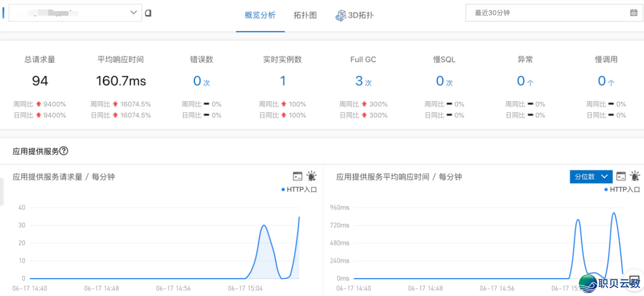This screenshot has width=644, height=296.
Task: Open the 最近30分钟 time range picker
Action: point(550,13)
